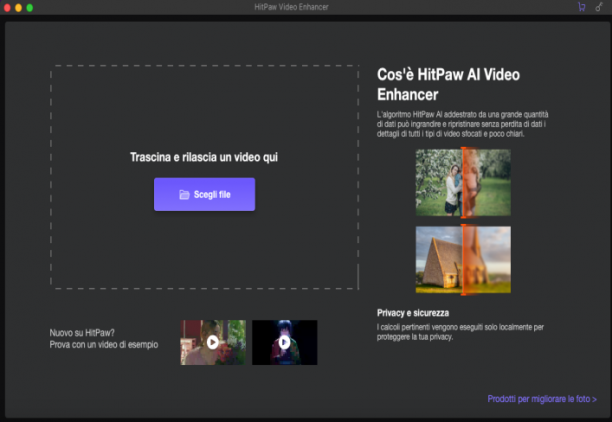The image size is (612, 422).
Task: Click the folder icon inside Scegli file
Action: (184, 194)
